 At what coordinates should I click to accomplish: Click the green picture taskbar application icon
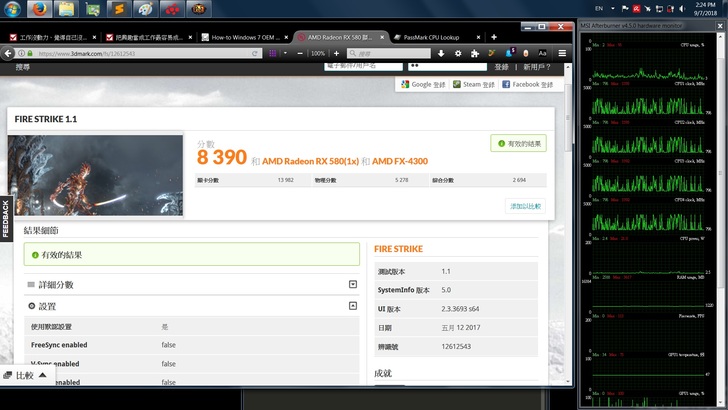pyautogui.click(x=92, y=9)
